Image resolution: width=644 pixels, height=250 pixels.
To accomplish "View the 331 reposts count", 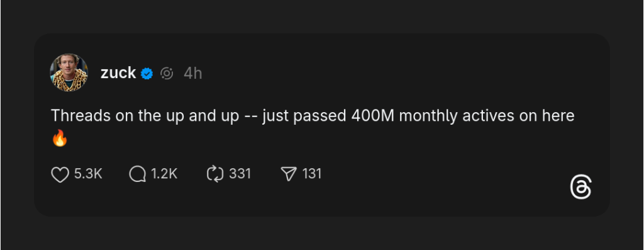I will tap(240, 174).
